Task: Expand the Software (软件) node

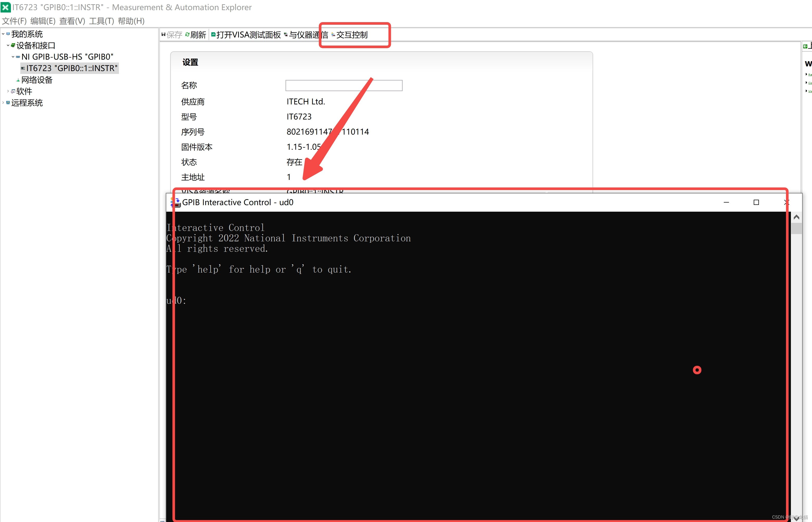Action: [x=8, y=91]
